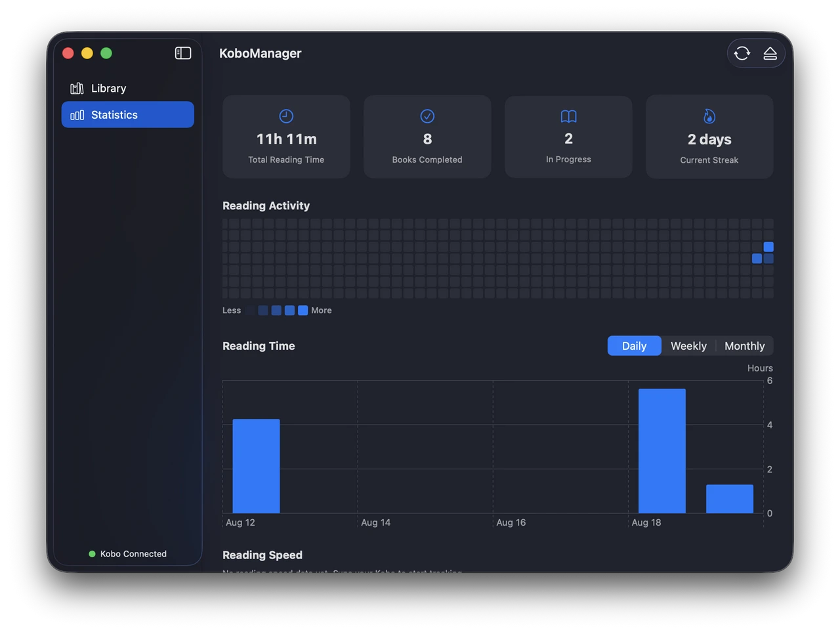
Task: Click the Less legend label
Action: click(x=232, y=310)
